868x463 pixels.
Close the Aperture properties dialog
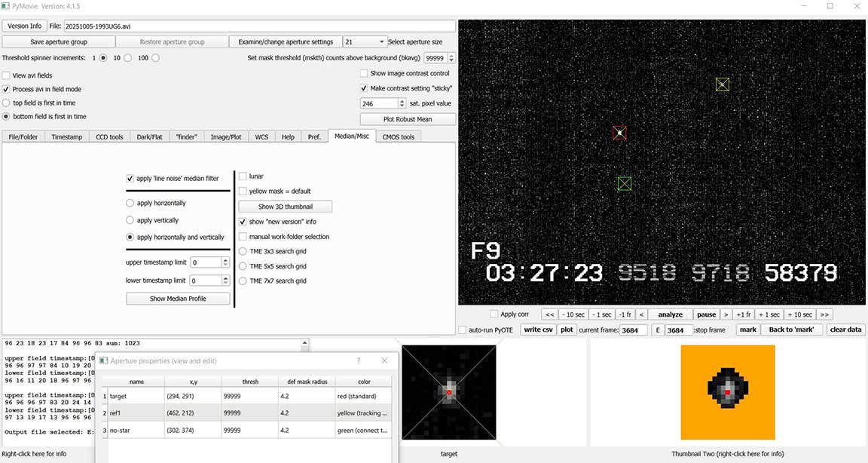[384, 360]
